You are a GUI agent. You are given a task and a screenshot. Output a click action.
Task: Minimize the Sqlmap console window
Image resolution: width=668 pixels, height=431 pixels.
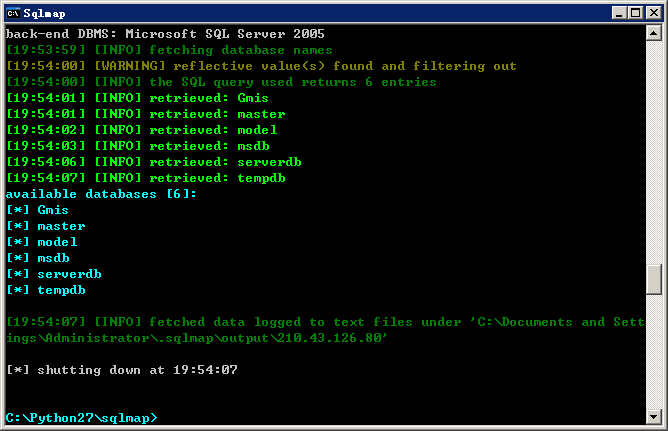(619, 13)
